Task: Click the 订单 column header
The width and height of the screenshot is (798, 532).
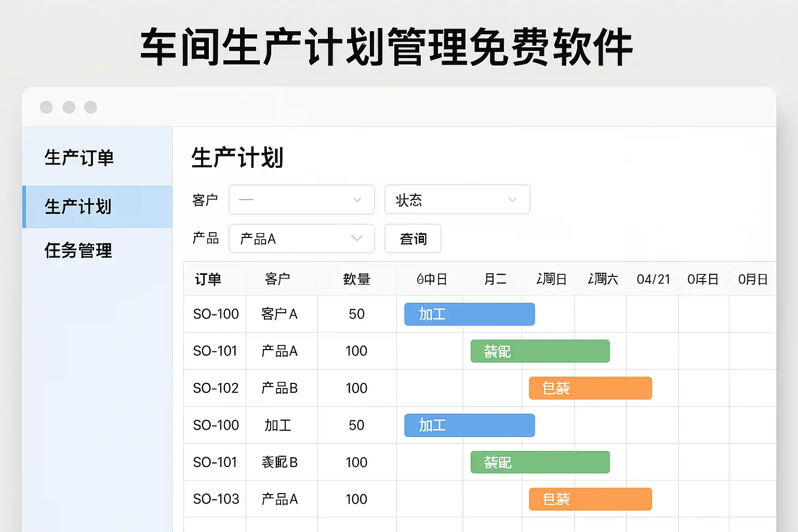Action: pos(208,280)
